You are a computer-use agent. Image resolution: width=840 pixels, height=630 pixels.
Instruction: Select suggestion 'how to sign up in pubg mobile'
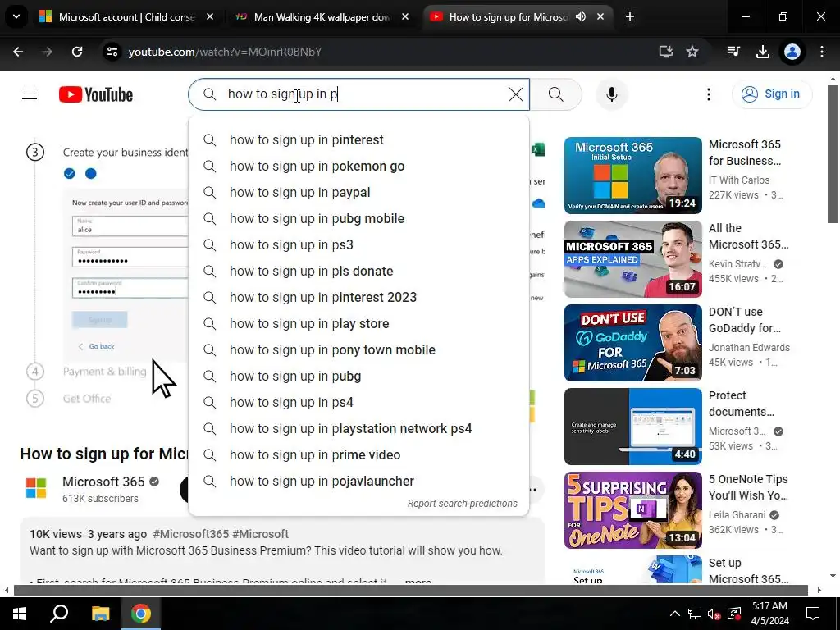coord(359,218)
